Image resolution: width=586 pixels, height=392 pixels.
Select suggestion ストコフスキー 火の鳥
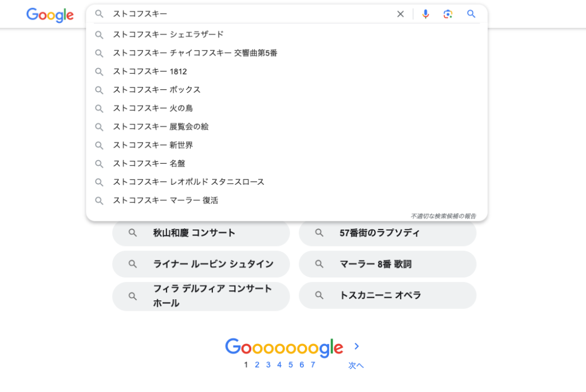pyautogui.click(x=153, y=108)
